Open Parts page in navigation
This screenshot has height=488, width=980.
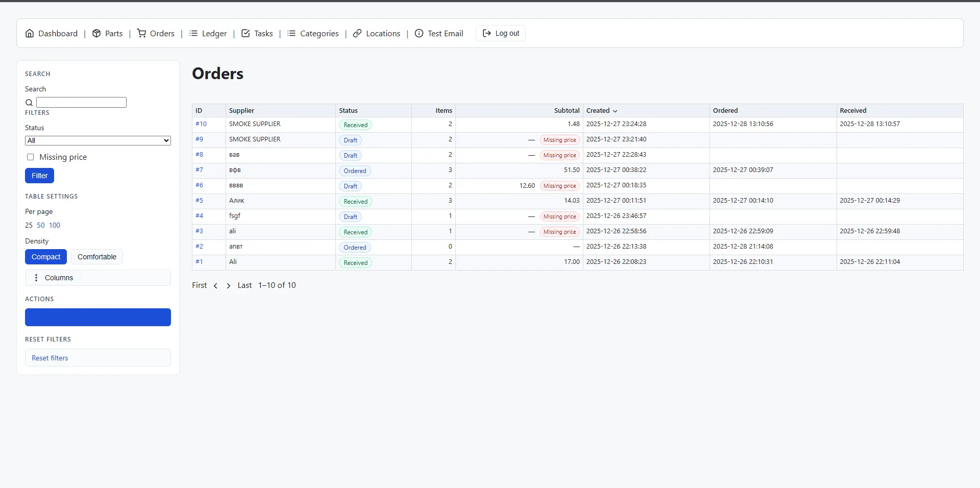click(x=107, y=33)
